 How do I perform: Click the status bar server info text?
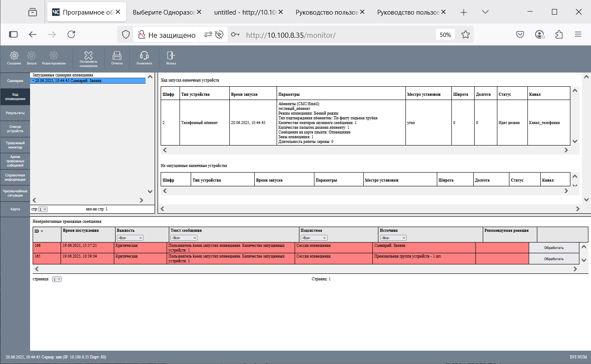56,357
